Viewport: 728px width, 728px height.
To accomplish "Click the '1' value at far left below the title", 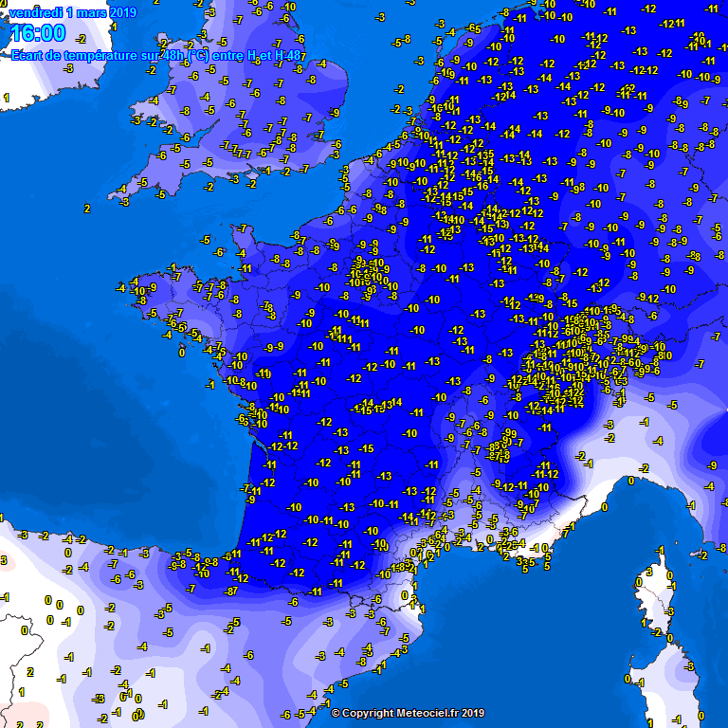I will click(7, 98).
